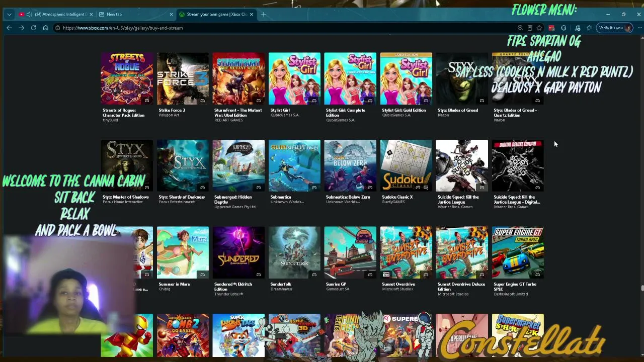The width and height of the screenshot is (644, 362).
Task: Open the Subnautica: Below Zero cover
Action: pos(350,166)
